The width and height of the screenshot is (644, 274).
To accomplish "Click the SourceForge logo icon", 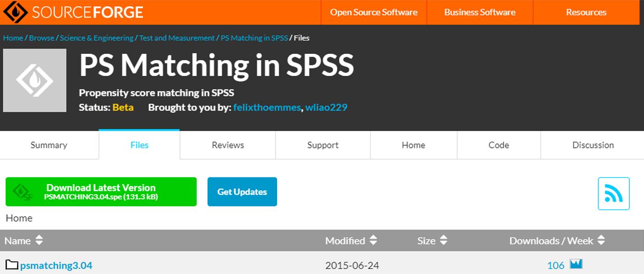I will [x=15, y=12].
